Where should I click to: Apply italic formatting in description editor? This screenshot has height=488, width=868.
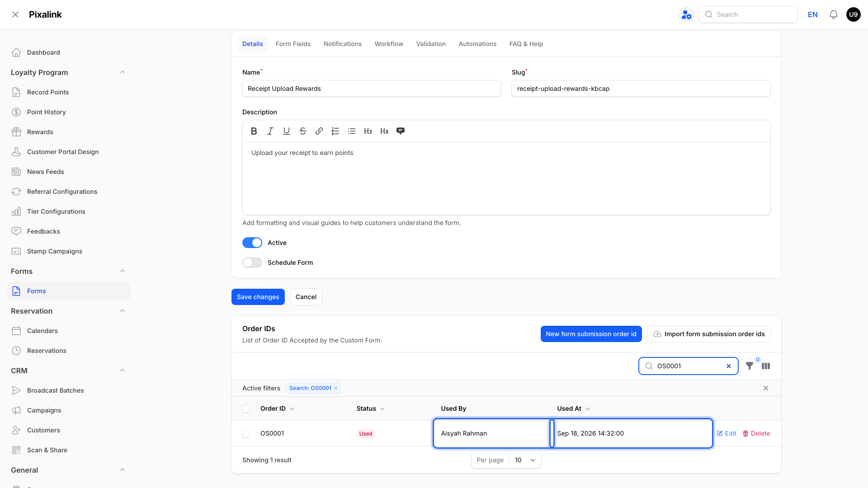click(270, 131)
